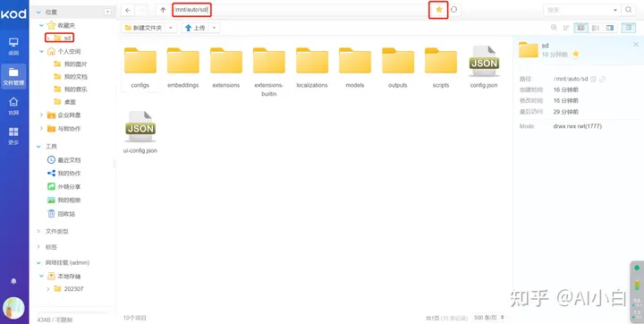This screenshot has width=644, height=324.
Task: Click the New Folder button
Action: pos(144,28)
